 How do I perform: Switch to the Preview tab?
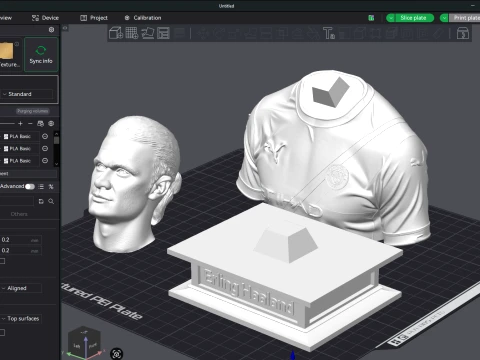click(x=6, y=18)
